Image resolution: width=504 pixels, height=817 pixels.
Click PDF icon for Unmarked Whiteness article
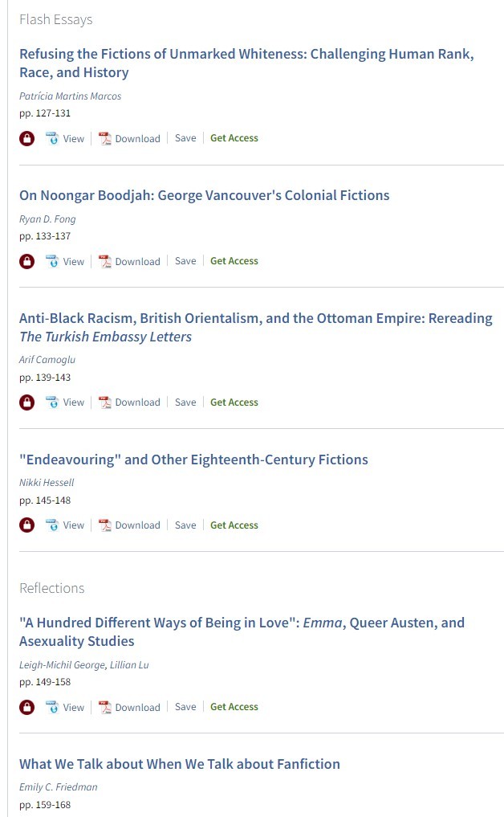(105, 138)
